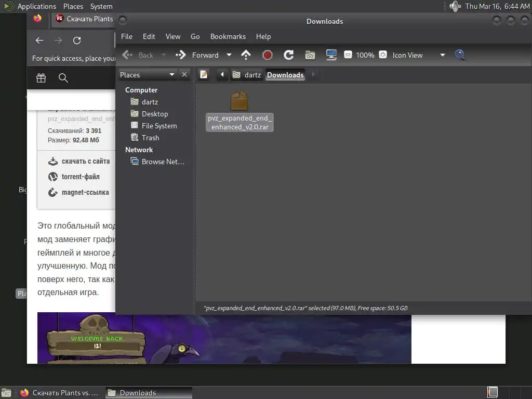Click the clock Thu Mar 16, 6:44 AM
532x399 pixels.
coord(497,6)
